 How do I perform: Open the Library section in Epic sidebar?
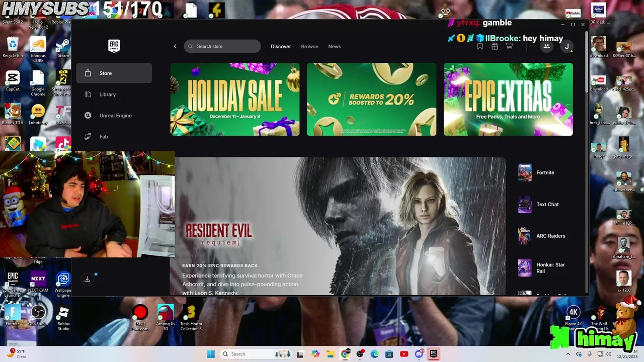(x=114, y=94)
